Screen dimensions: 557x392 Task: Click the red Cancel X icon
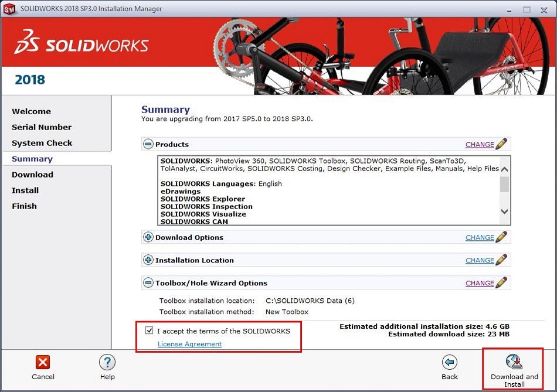coord(43,363)
